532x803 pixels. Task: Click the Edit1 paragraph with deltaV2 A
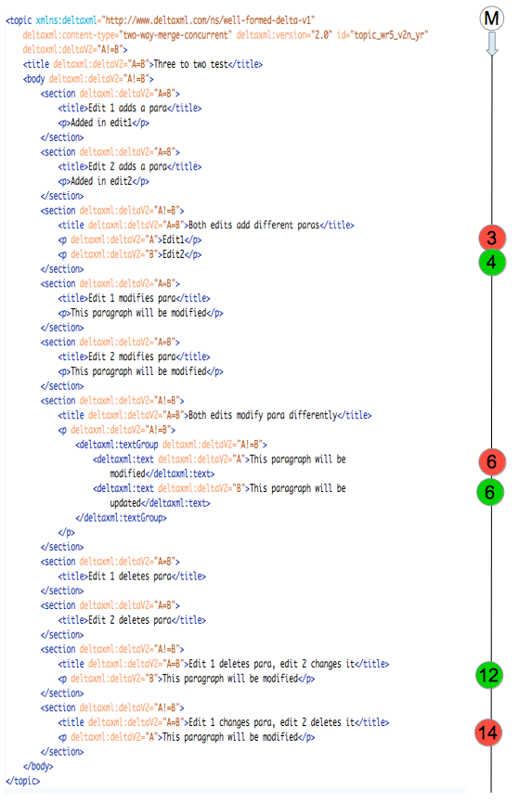pos(130,240)
